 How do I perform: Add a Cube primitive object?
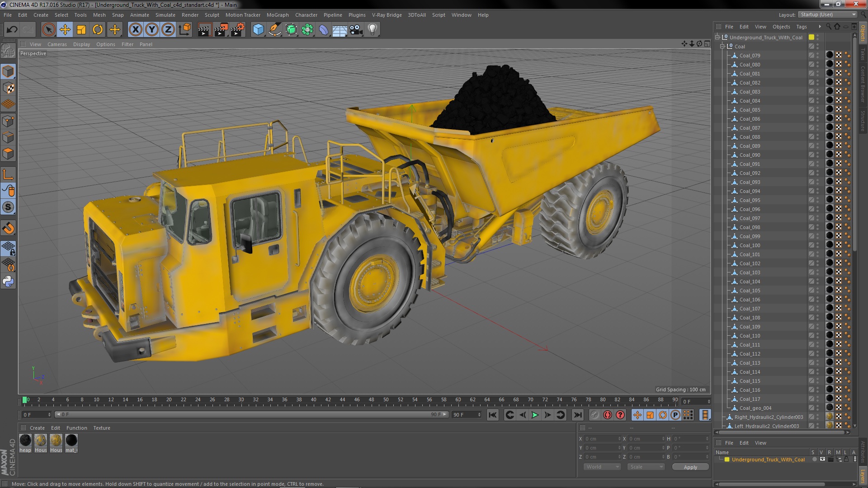click(x=258, y=30)
